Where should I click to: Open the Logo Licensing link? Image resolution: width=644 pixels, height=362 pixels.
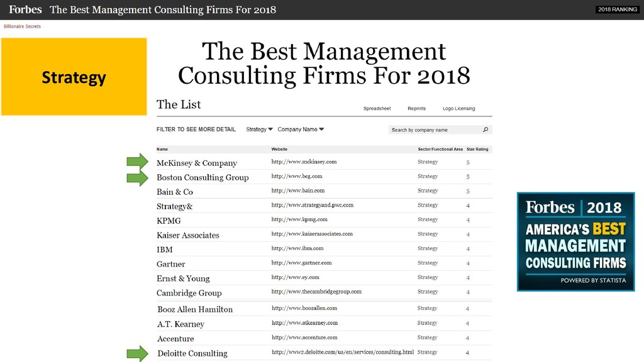[x=458, y=108]
